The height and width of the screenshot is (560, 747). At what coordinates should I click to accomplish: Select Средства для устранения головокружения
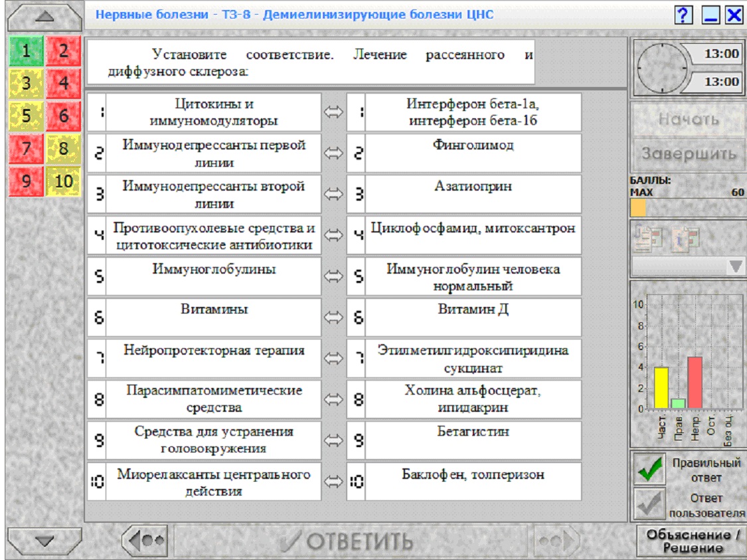point(213,440)
